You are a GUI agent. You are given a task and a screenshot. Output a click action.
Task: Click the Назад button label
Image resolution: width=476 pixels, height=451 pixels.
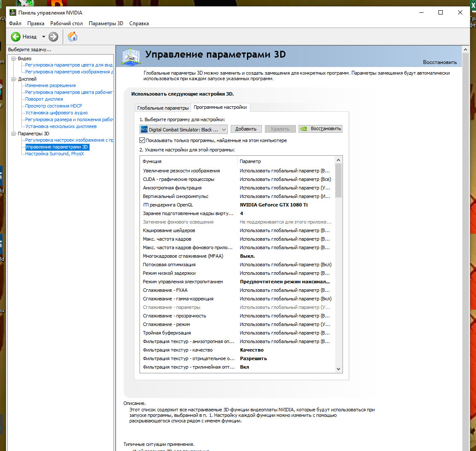[x=29, y=37]
